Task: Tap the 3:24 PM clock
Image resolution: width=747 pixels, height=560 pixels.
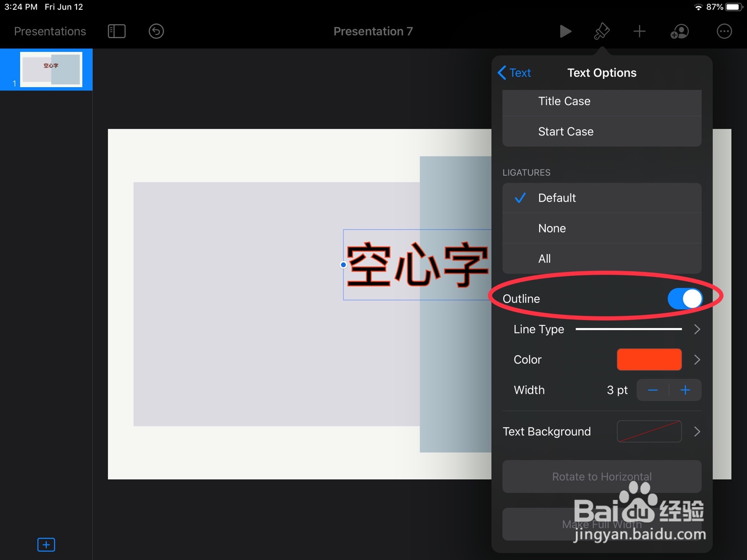Action: tap(21, 7)
